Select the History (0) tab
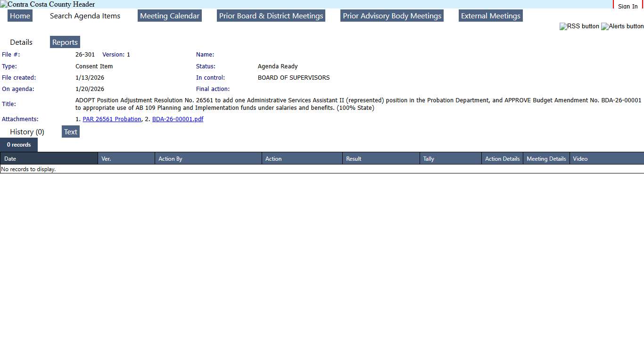Screen dimensions: 644x362 coord(27,132)
